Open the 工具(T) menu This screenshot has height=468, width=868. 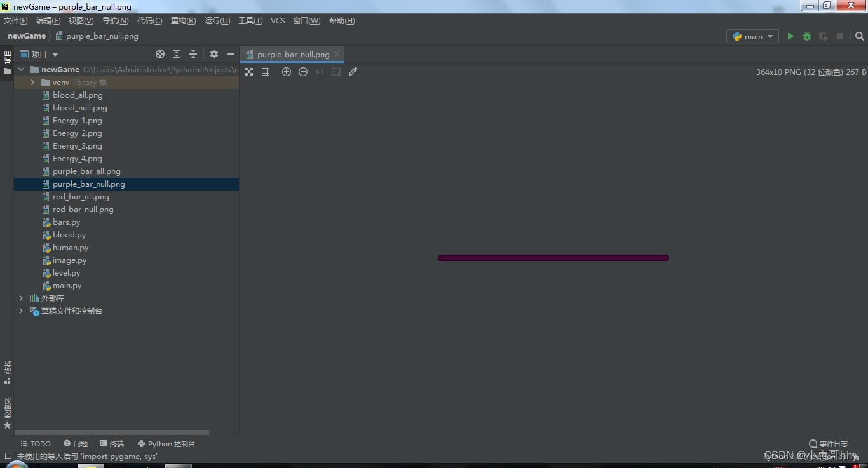click(250, 21)
